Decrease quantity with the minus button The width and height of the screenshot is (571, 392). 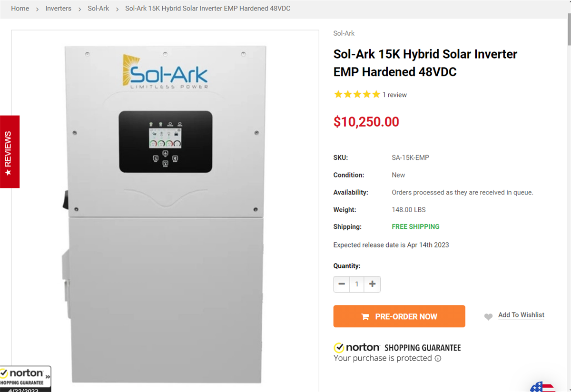(x=341, y=284)
